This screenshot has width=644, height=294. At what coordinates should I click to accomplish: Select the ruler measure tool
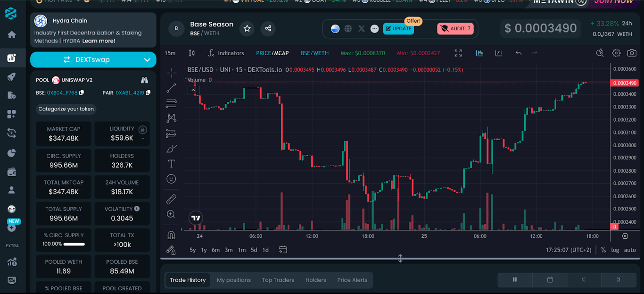171,199
